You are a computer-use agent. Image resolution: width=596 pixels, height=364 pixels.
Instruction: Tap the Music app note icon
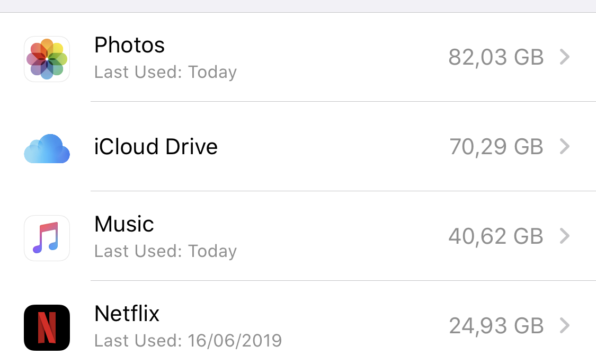point(47,238)
